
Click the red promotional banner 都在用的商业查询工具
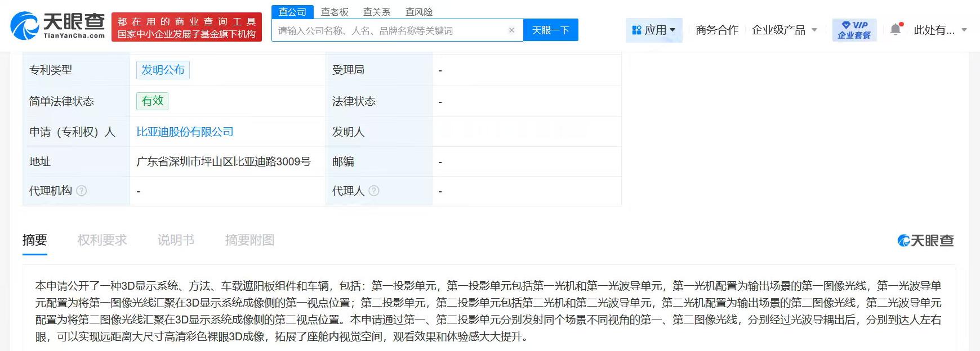pyautogui.click(x=186, y=27)
